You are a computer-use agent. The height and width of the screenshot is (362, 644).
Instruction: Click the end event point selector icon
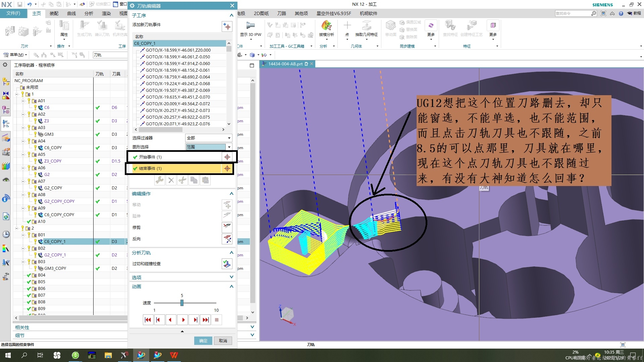click(x=227, y=168)
